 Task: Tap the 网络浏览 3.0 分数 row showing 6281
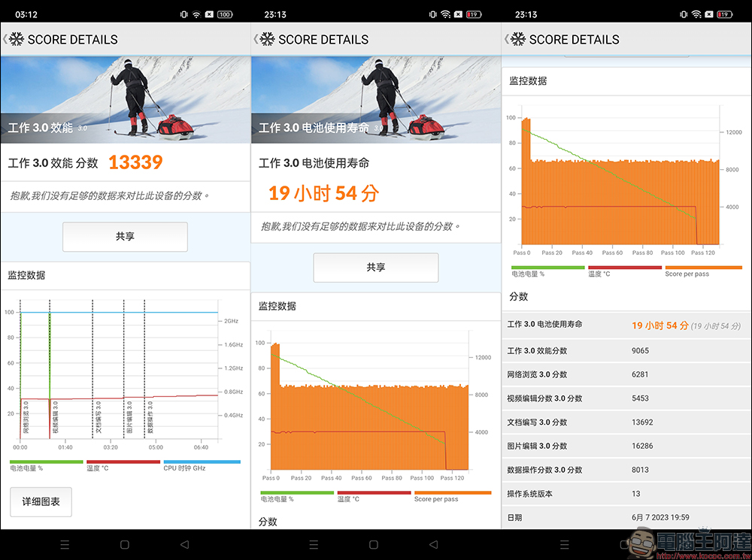[626, 374]
